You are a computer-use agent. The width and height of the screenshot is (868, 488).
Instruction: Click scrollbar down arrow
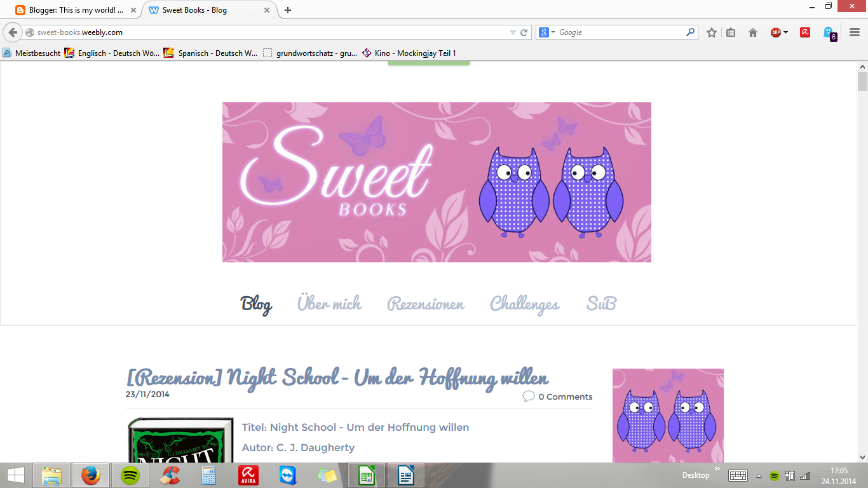pos(862,457)
